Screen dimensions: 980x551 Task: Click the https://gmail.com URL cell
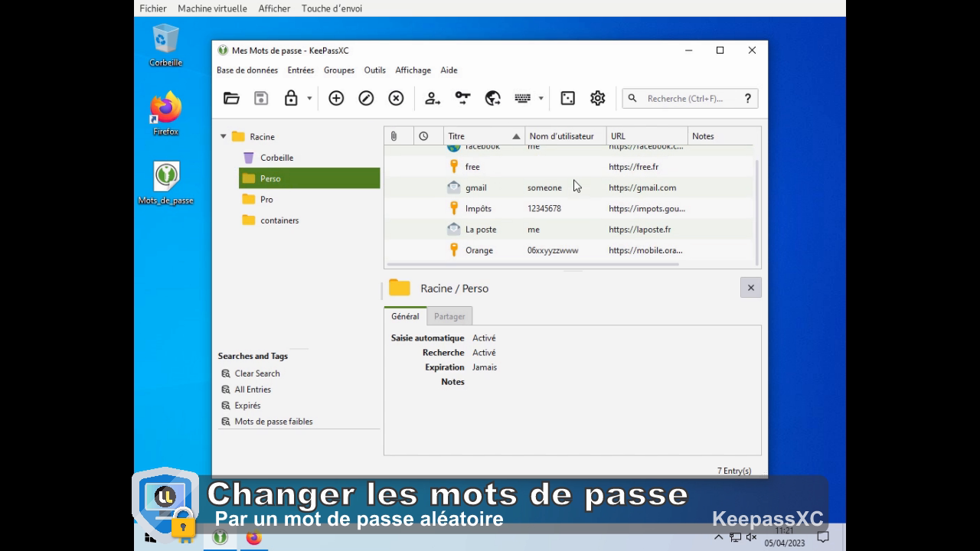pyautogui.click(x=642, y=187)
